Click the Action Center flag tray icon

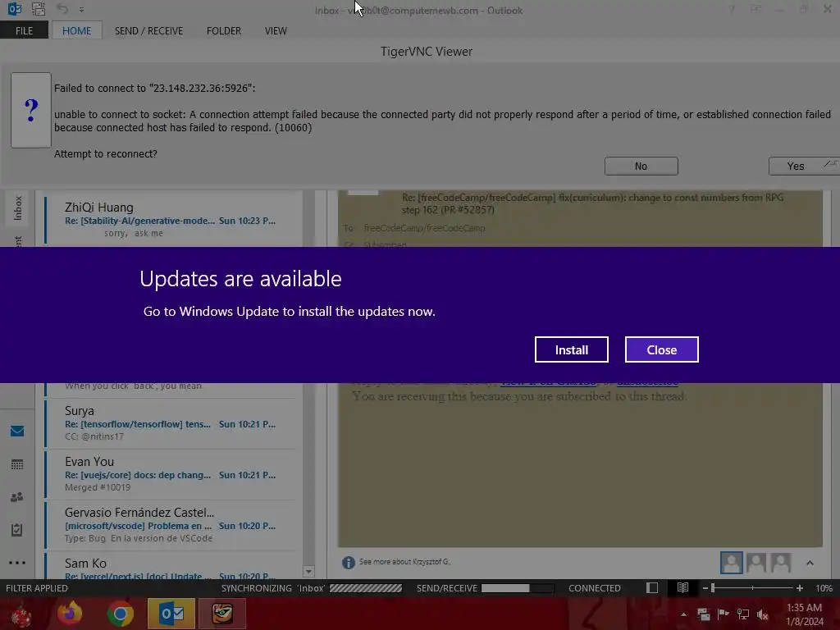pyautogui.click(x=723, y=614)
